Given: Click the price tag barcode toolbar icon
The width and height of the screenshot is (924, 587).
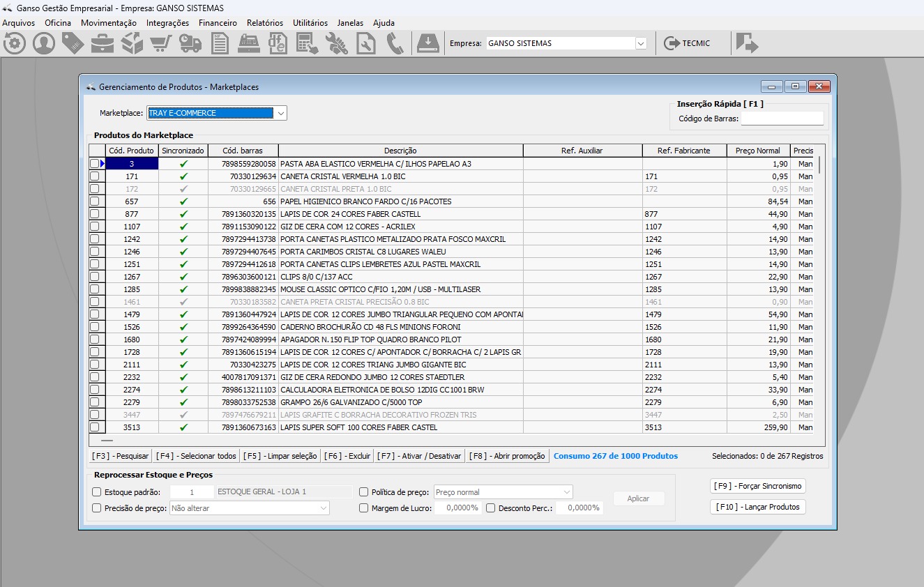Looking at the screenshot, I should [73, 43].
